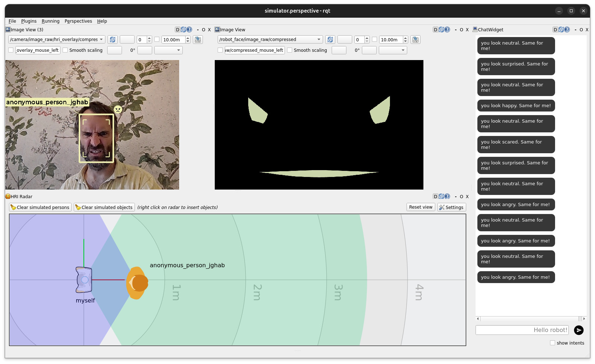Screen dimensions: 595x364
Task: Click reload icon in ChatWidget title bar
Action: pos(561,30)
